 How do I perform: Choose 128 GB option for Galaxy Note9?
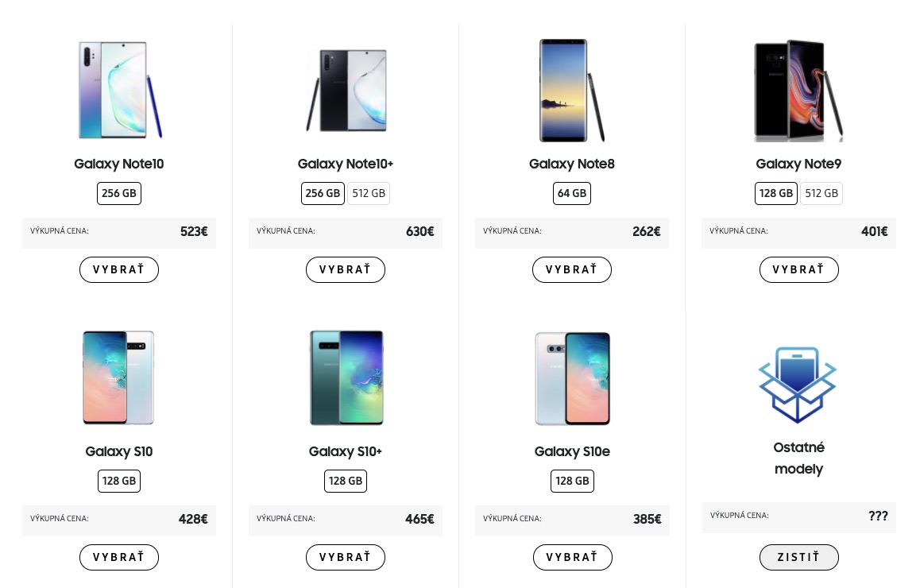[x=775, y=193]
